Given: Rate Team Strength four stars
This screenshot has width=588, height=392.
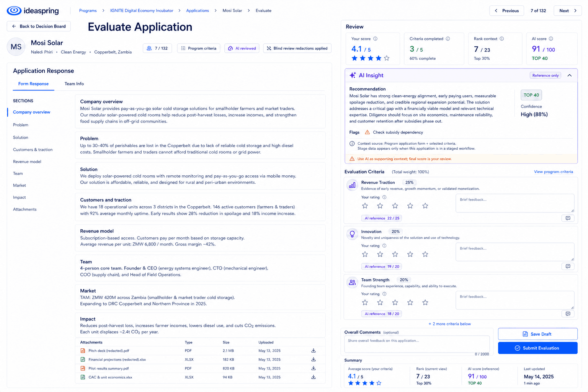Looking at the screenshot, I should point(410,302).
